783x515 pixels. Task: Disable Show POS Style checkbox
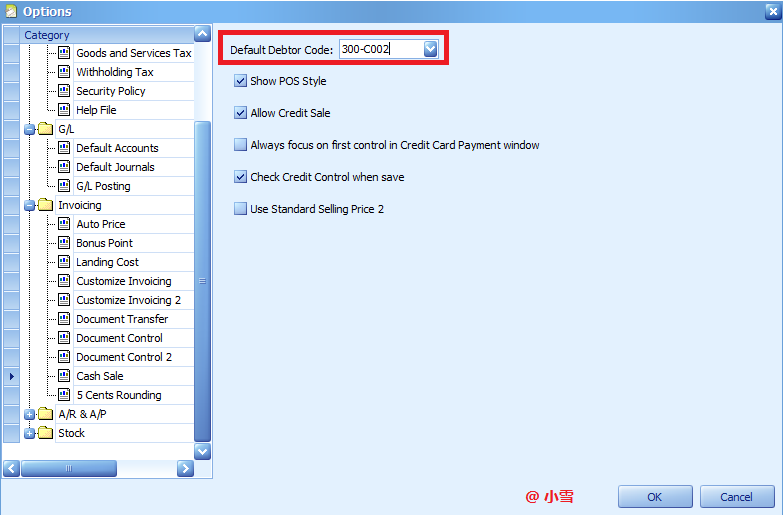click(x=240, y=81)
